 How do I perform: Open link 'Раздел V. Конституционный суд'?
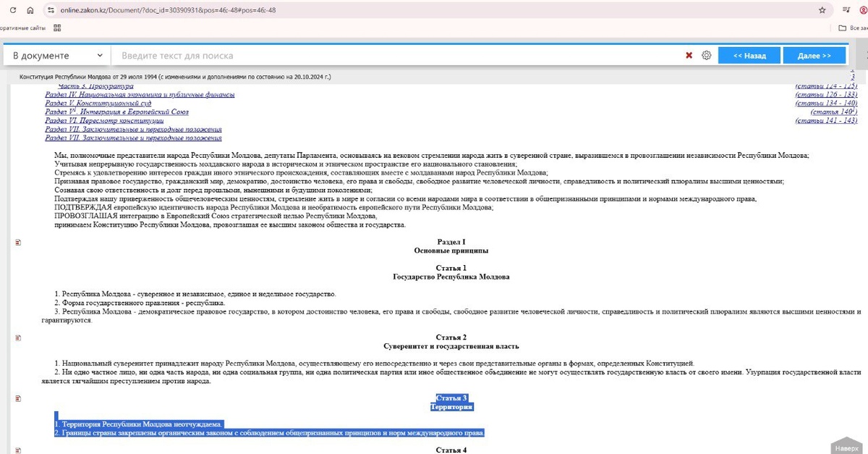coord(99,104)
